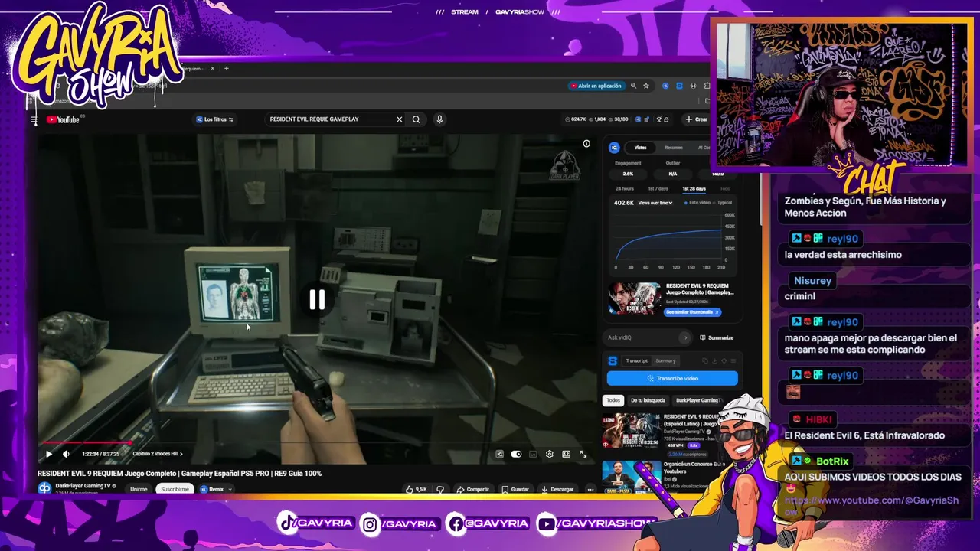Toggle subtitles in the player

[x=533, y=454]
